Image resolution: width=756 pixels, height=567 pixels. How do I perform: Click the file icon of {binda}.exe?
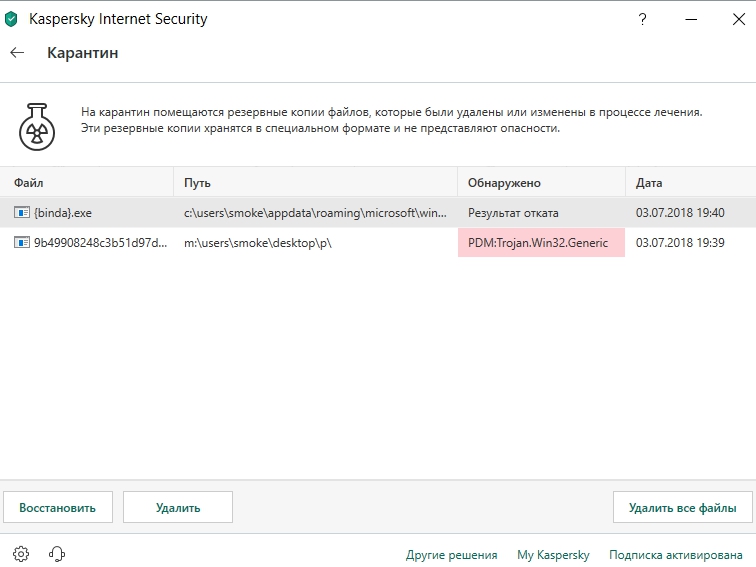point(22,213)
